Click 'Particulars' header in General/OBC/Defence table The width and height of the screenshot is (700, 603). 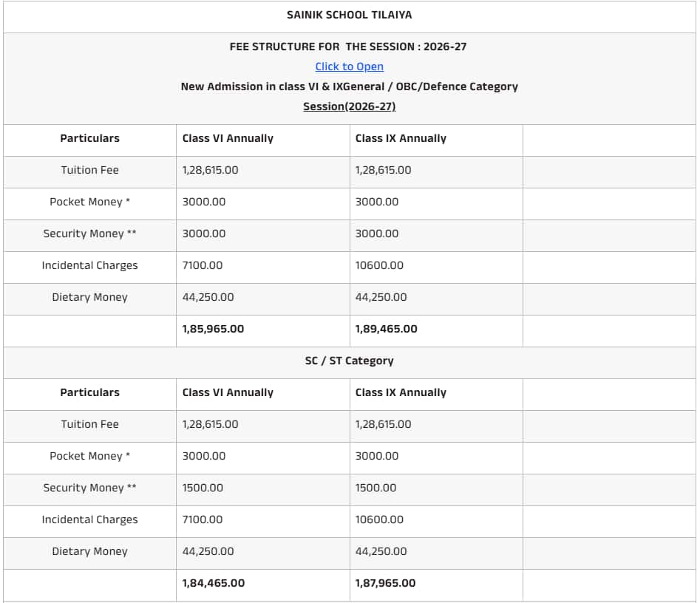89,138
